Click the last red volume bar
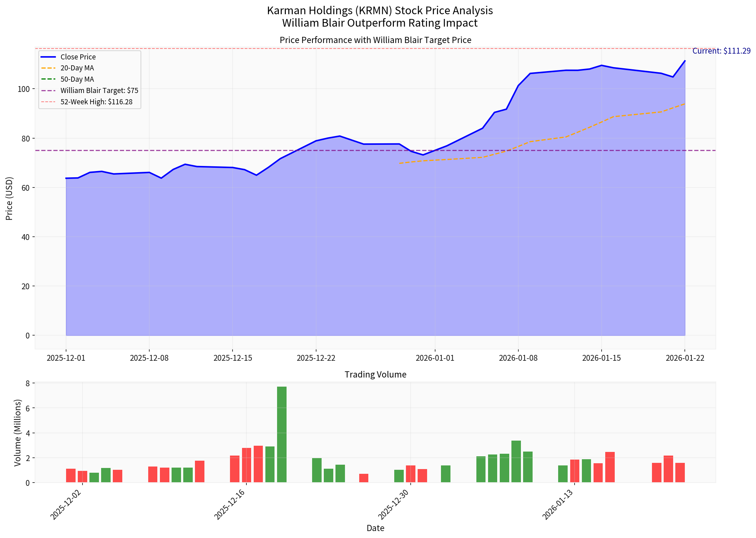This screenshot has height=538, width=756. coord(680,473)
